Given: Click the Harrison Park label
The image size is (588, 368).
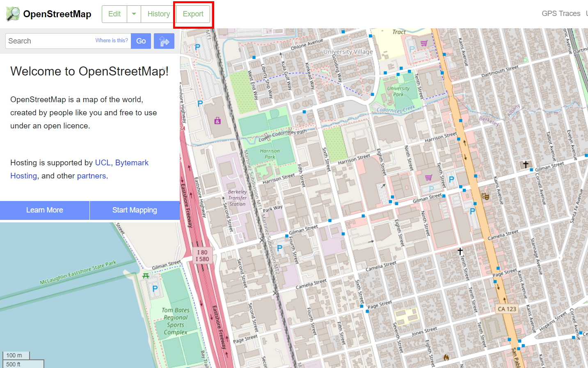Looking at the screenshot, I should [x=270, y=153].
